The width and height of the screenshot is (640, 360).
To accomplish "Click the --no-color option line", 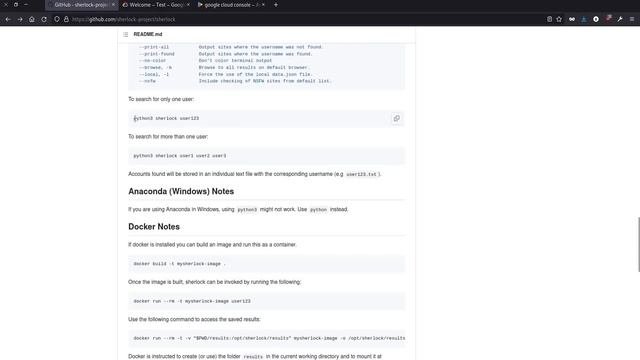I will pyautogui.click(x=205, y=60).
